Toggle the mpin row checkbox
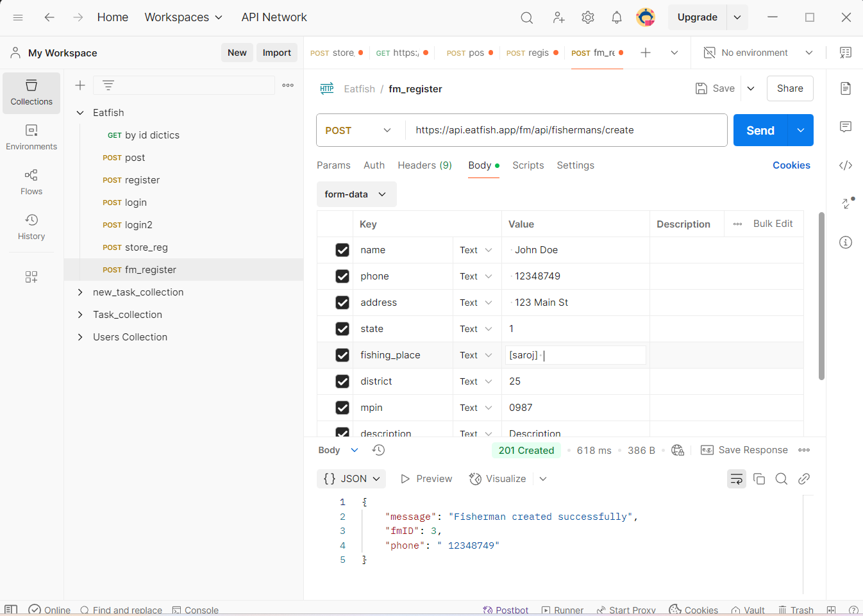Viewport: 863px width, 616px height. click(342, 408)
